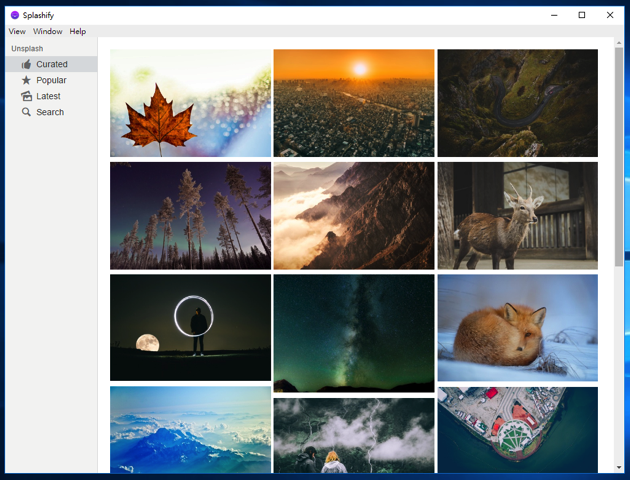Open the Window menu
The image size is (630, 480).
(47, 31)
